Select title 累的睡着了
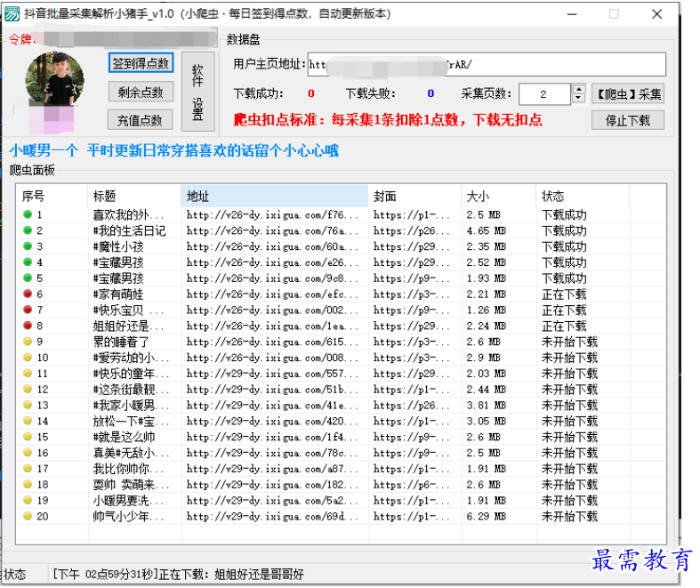The height and width of the screenshot is (588, 700). tap(121, 342)
